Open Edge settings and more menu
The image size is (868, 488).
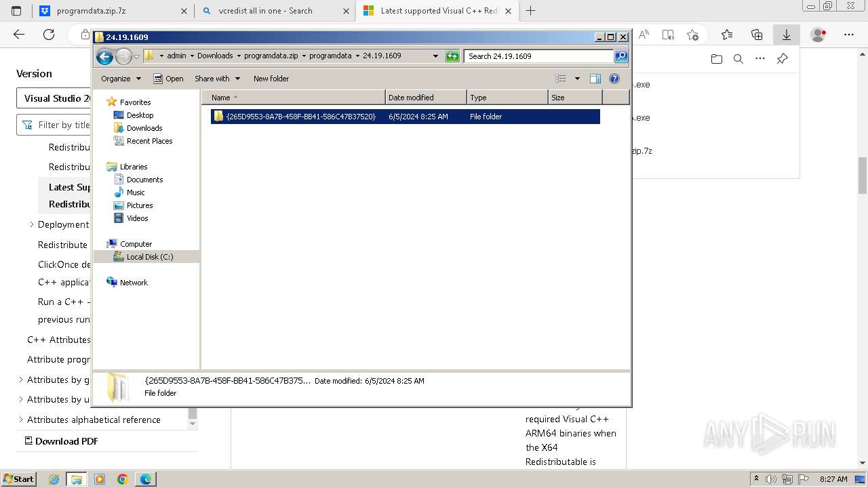click(849, 35)
